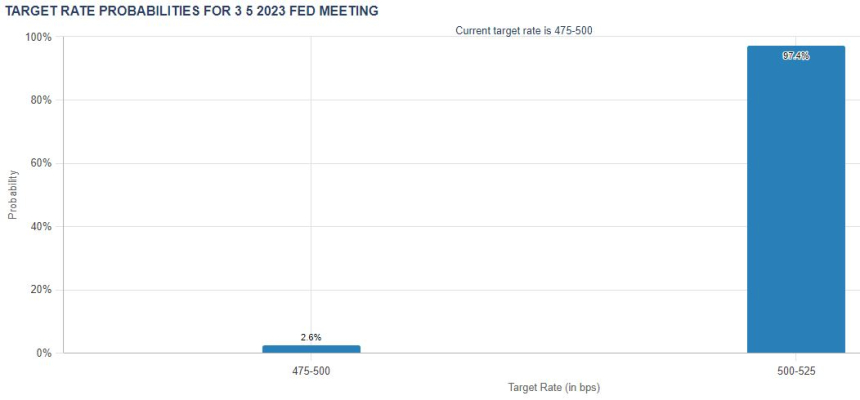Click the 20% y-axis tick label
This screenshot has height=400, width=860.
[x=41, y=290]
